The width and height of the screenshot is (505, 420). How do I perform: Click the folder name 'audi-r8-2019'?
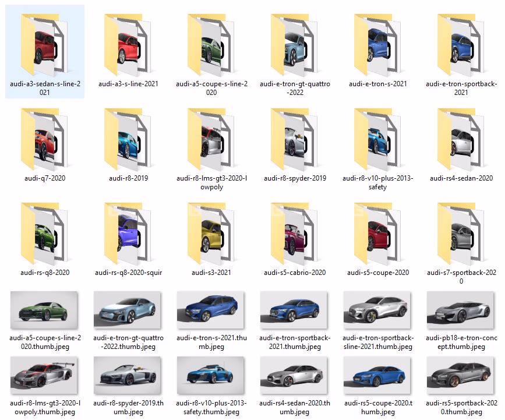click(128, 178)
